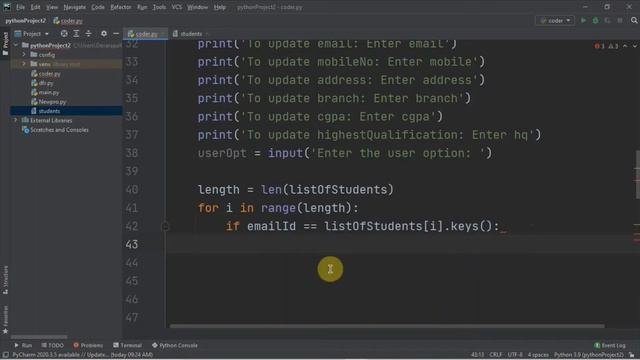
Task: Switch to the coder.py editor tab
Action: tap(146, 34)
